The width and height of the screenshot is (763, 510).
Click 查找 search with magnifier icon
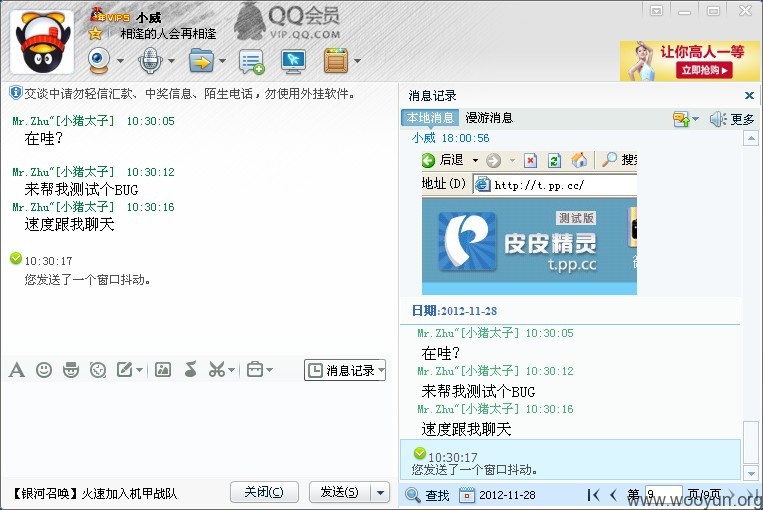tap(427, 495)
